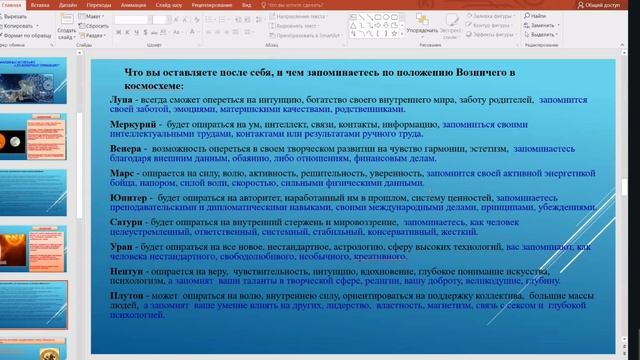Image resolution: width=640 pixels, height=360 pixels.
Task: Click the font size combo box
Action: click(x=161, y=20)
